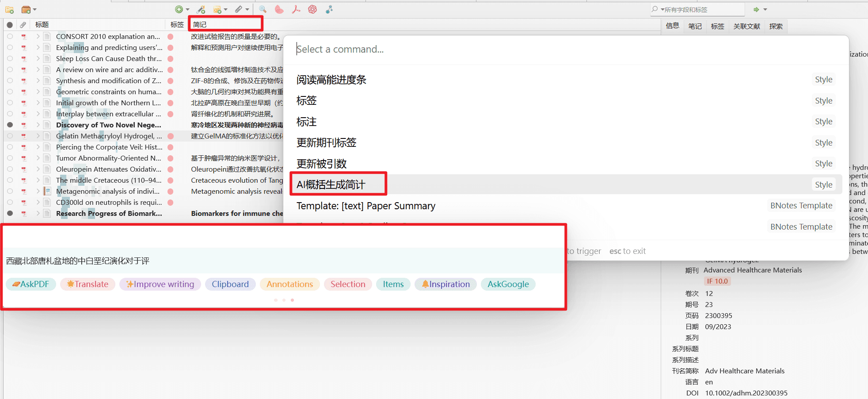Click the New Collection folder icon
Image resolution: width=868 pixels, height=399 pixels.
click(9, 9)
